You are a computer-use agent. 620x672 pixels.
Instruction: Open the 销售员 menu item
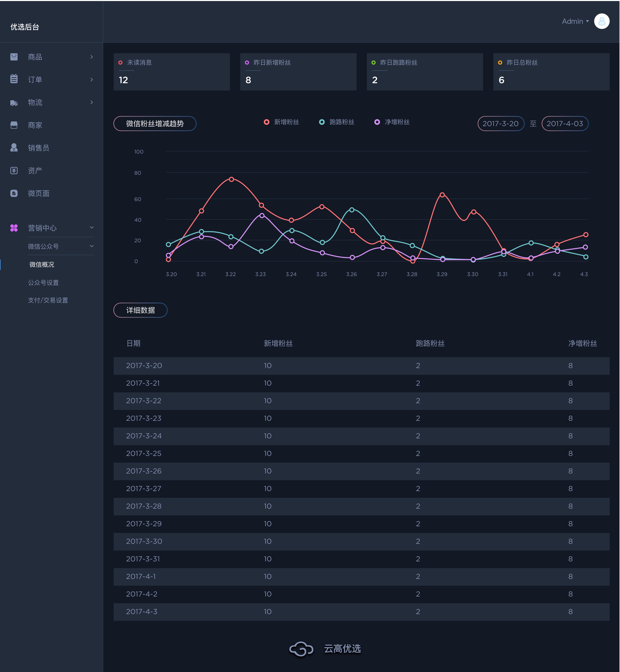tap(39, 148)
